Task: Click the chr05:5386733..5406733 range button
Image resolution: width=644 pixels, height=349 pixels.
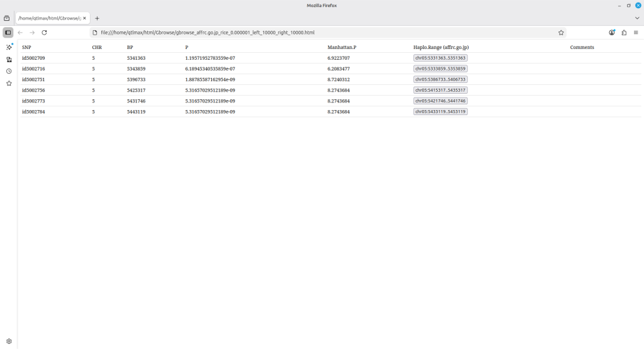Action: (440, 79)
